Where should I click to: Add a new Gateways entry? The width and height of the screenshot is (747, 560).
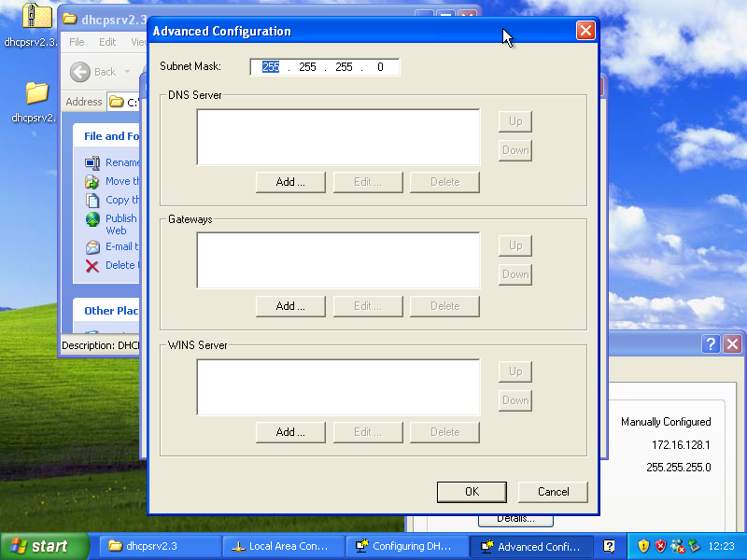[290, 306]
